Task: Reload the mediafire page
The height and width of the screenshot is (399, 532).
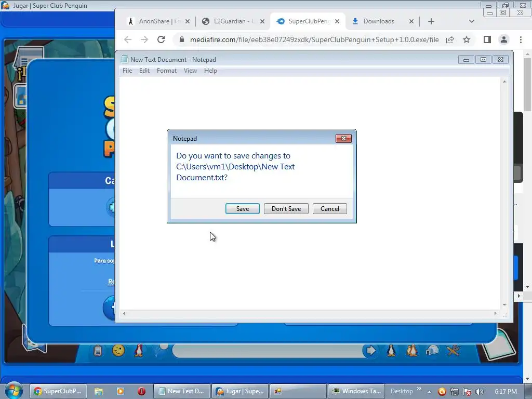Action: tap(161, 39)
